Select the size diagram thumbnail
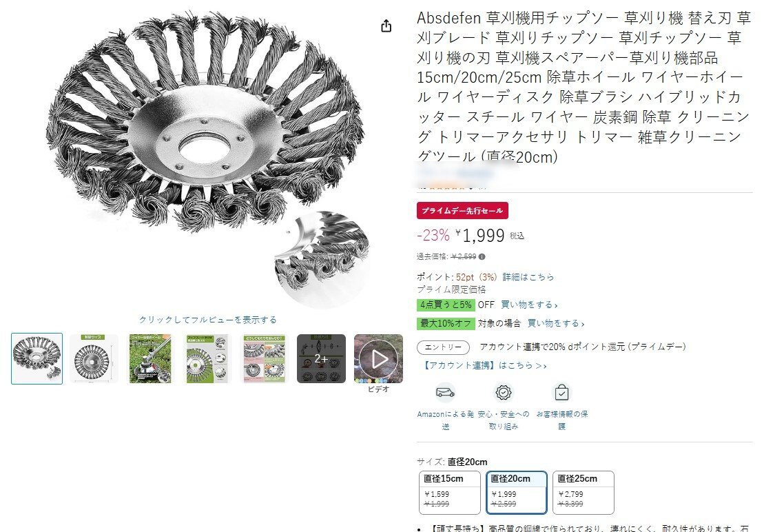The width and height of the screenshot is (764, 532). [94, 358]
